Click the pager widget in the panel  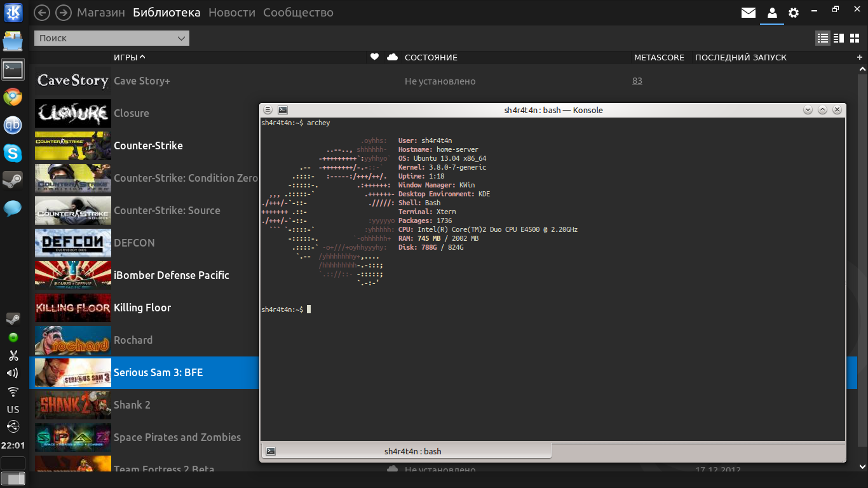pyautogui.click(x=13, y=471)
